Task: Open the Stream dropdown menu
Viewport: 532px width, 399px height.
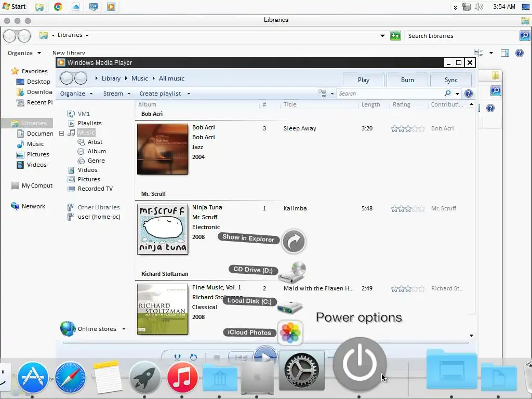Action: coord(117,94)
